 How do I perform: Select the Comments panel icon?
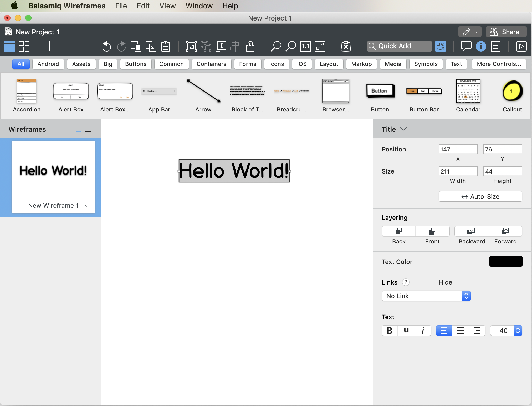coord(466,46)
